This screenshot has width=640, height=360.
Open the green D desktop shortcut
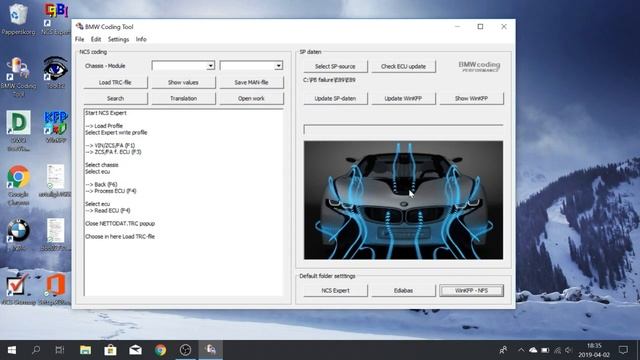click(18, 131)
